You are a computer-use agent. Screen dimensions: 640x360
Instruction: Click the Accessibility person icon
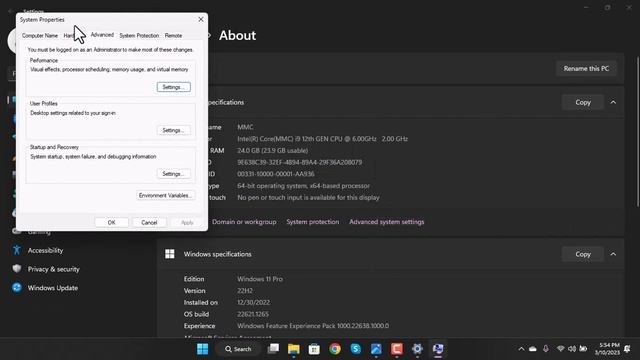pyautogui.click(x=17, y=250)
